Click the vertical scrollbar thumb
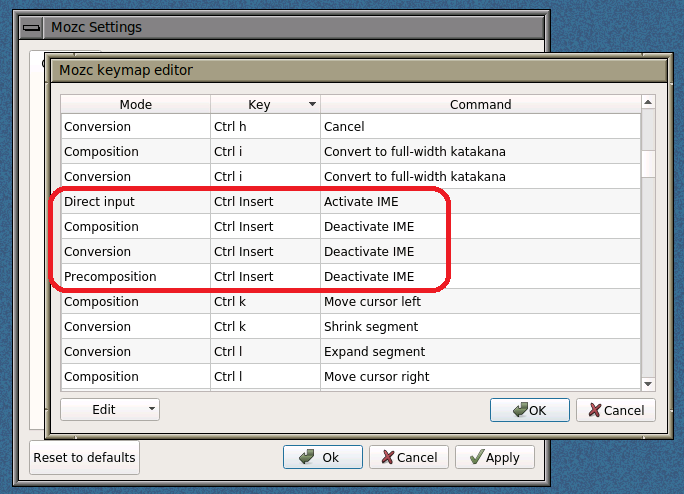684x494 pixels. [x=648, y=164]
